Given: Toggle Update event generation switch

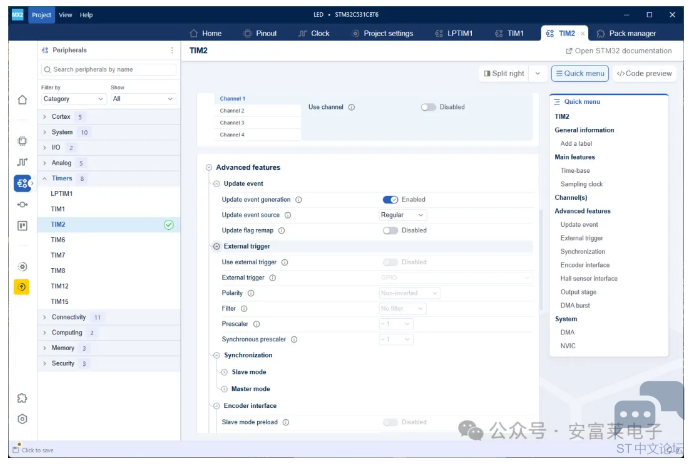Looking at the screenshot, I should 390,200.
